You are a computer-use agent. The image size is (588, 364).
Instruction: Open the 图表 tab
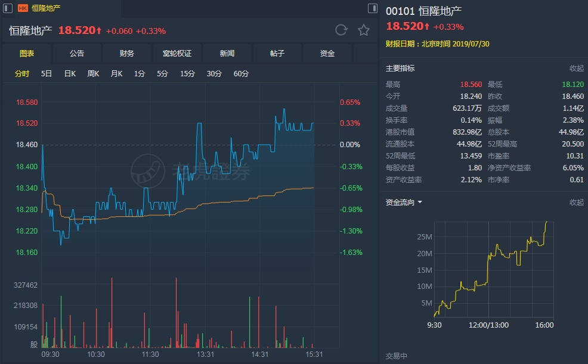click(x=27, y=54)
